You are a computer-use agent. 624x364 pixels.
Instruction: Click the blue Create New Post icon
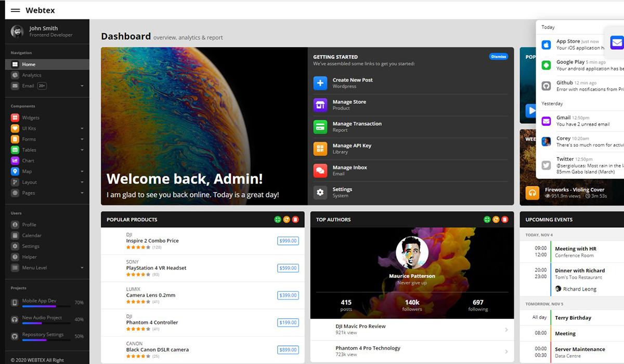pyautogui.click(x=320, y=83)
